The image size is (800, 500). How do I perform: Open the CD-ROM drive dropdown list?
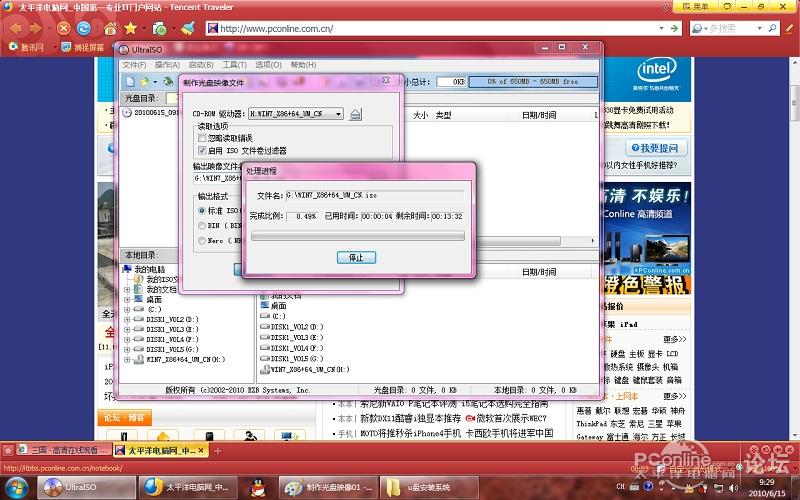tap(339, 114)
